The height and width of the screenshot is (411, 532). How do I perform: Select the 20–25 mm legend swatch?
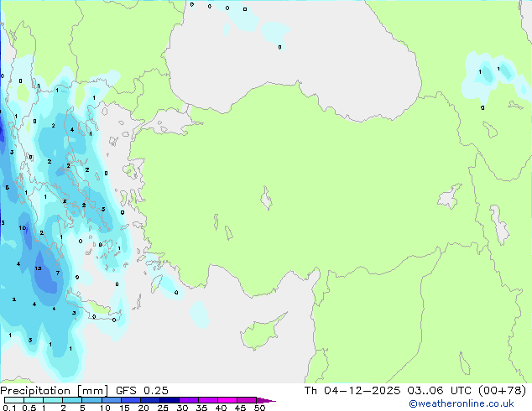[149, 400]
